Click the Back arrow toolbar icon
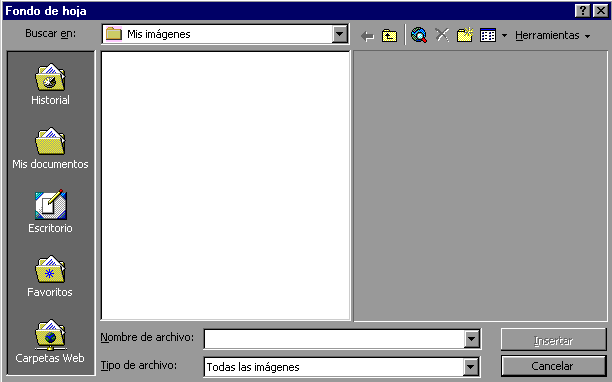This screenshot has width=612, height=382. tap(367, 36)
